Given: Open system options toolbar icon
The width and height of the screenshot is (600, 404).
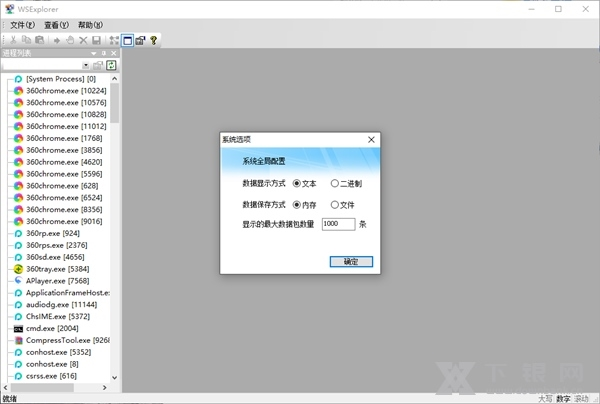Looking at the screenshot, I should [x=140, y=40].
